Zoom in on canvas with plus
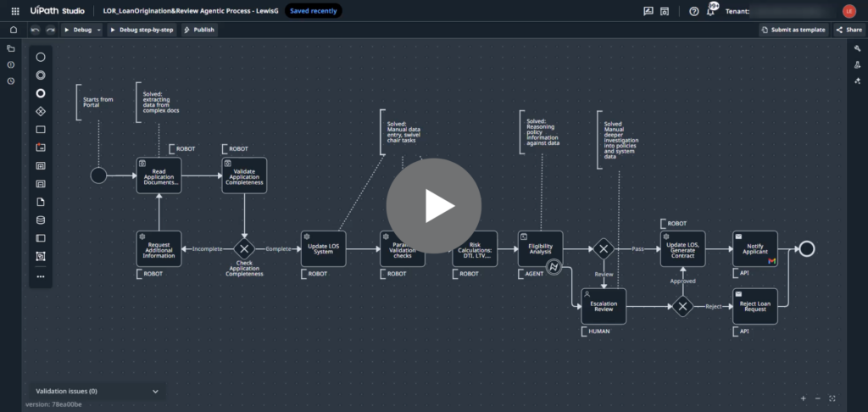Viewport: 868px width, 412px height. coord(803,398)
